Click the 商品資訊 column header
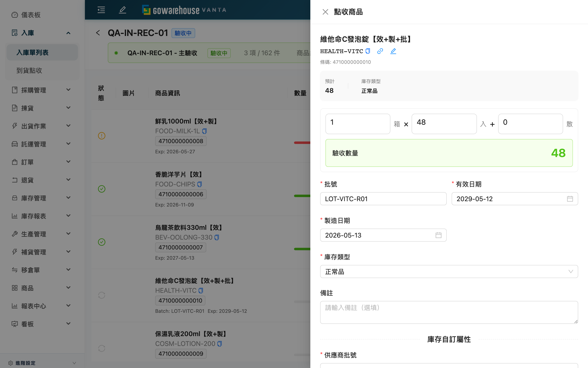 167,93
